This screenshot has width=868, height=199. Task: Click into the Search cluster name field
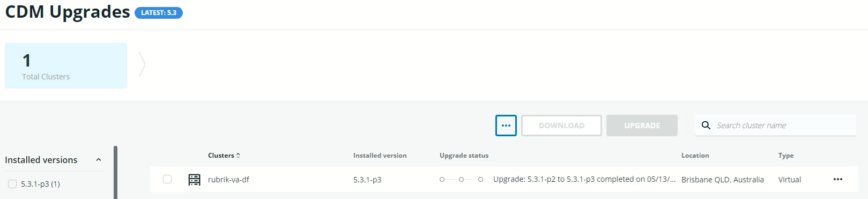coord(776,126)
